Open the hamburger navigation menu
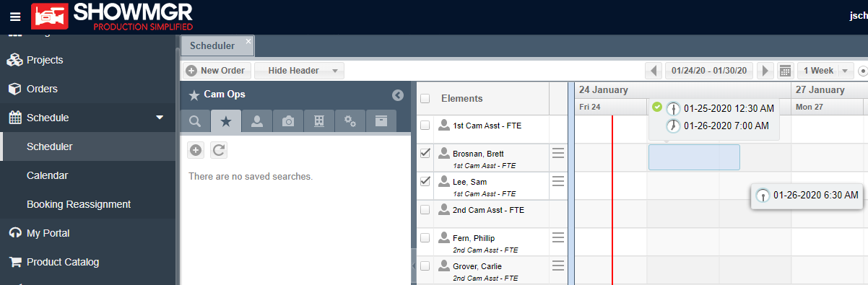Image resolution: width=868 pixels, height=285 pixels. coord(15,17)
